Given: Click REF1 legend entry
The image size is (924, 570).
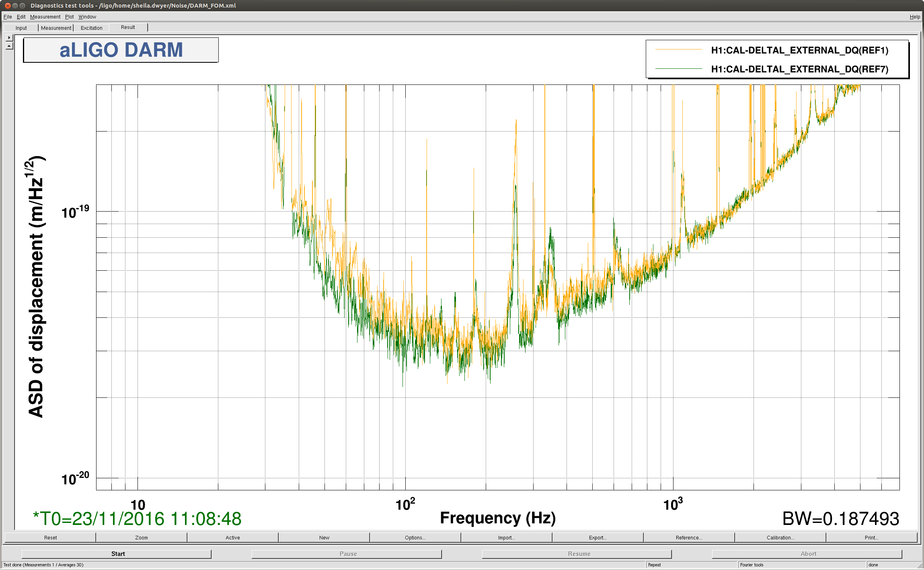Looking at the screenshot, I should [x=800, y=50].
